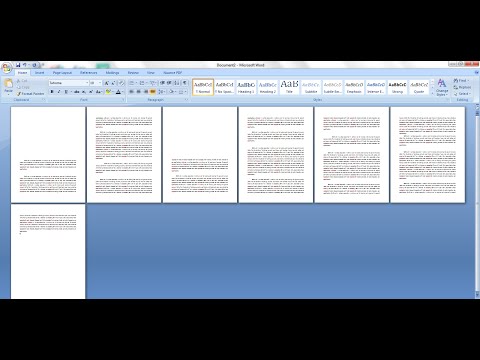
Task: Open line spacing options
Action: coord(161,92)
